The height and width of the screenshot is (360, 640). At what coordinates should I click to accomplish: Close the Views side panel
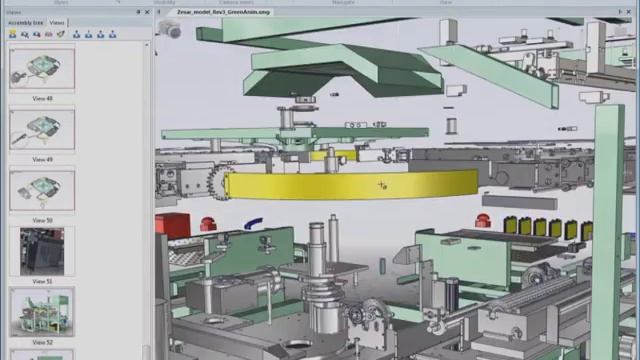pyautogui.click(x=147, y=12)
